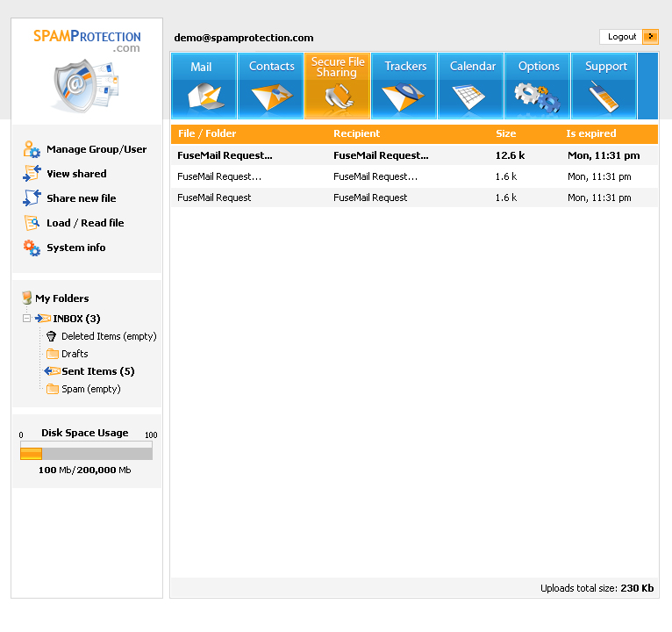Click the orange arrow beside Logout
Screen dimensions: 672x632
click(x=651, y=37)
